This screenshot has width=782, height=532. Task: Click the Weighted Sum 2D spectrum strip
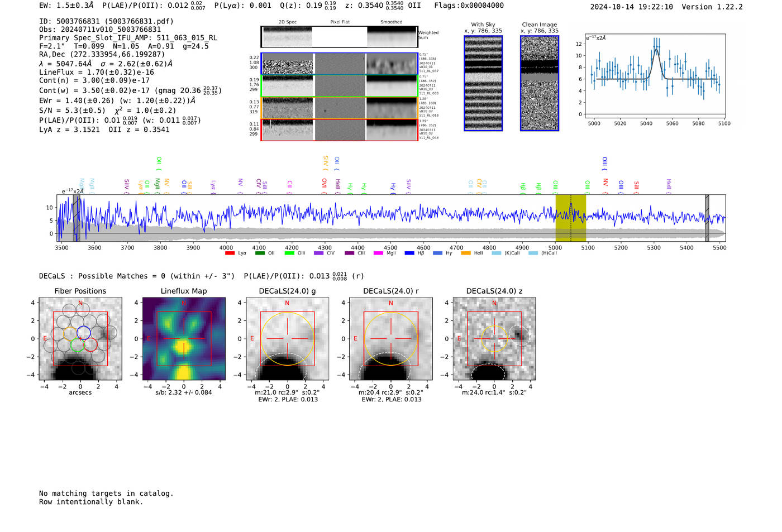pos(339,37)
